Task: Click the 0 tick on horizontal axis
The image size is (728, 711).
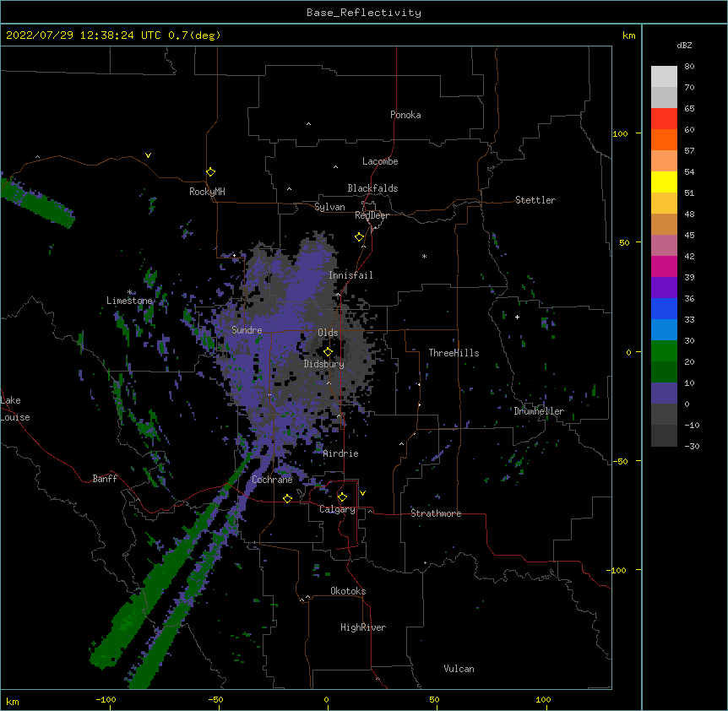Action: tap(326, 699)
